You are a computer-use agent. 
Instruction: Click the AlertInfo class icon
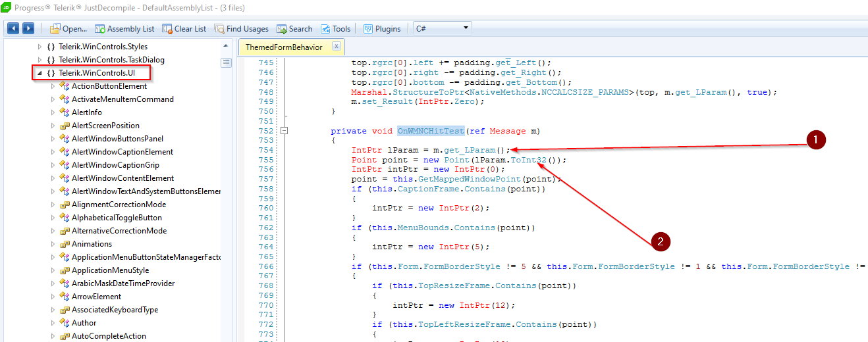pyautogui.click(x=65, y=112)
